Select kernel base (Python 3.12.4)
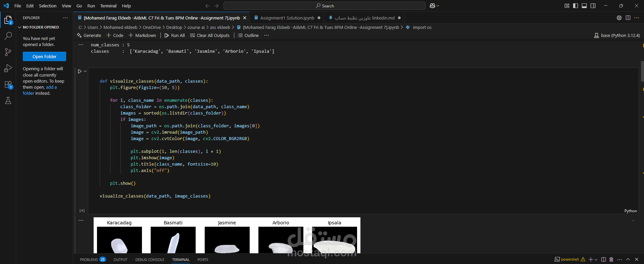 [617, 35]
